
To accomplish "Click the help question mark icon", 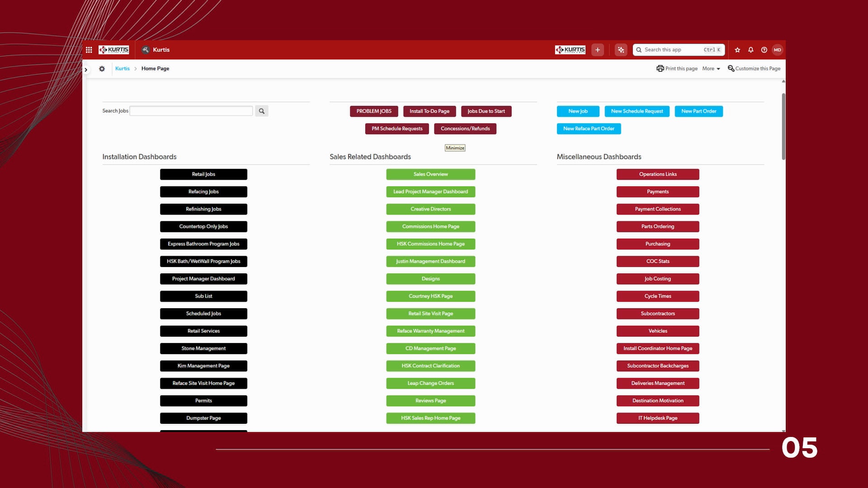I will pos(764,50).
